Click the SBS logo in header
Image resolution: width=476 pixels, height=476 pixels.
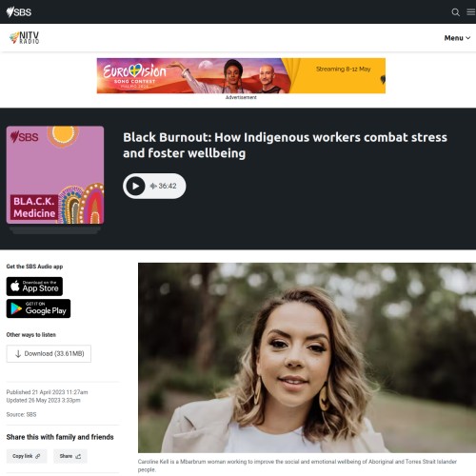(x=19, y=12)
